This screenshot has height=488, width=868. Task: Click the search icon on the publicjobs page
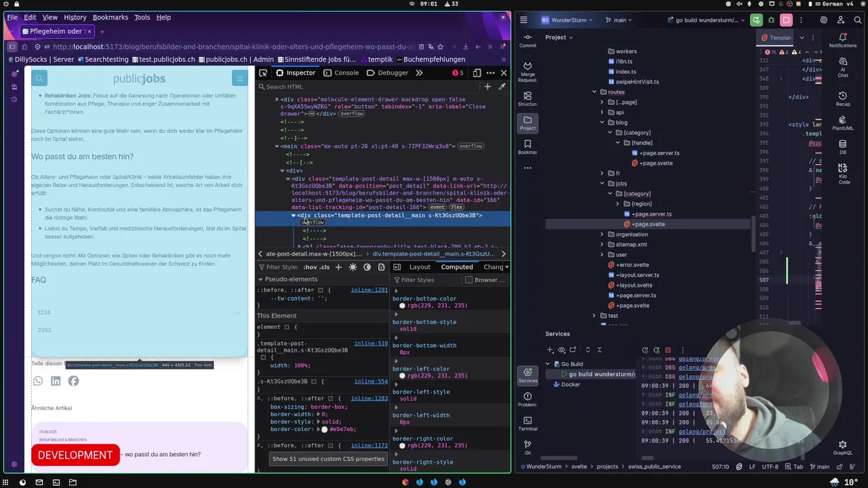39,79
